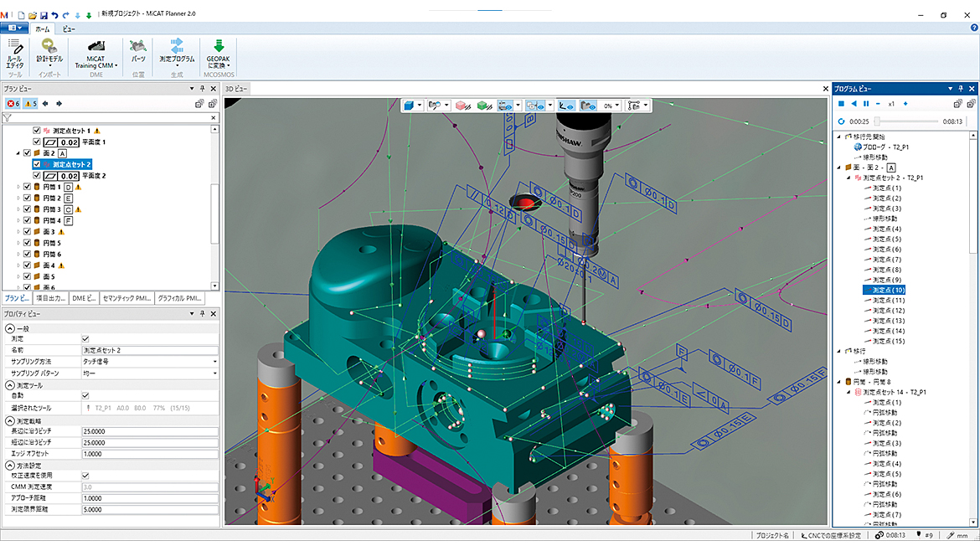Pause the program simulation
Screen dimensions: 980x551
(x=866, y=104)
